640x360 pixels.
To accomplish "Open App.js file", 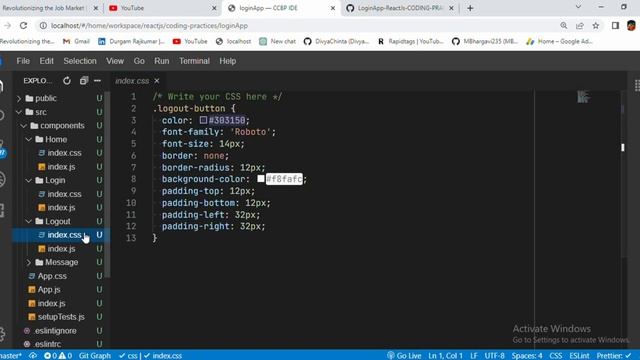I will point(49,289).
